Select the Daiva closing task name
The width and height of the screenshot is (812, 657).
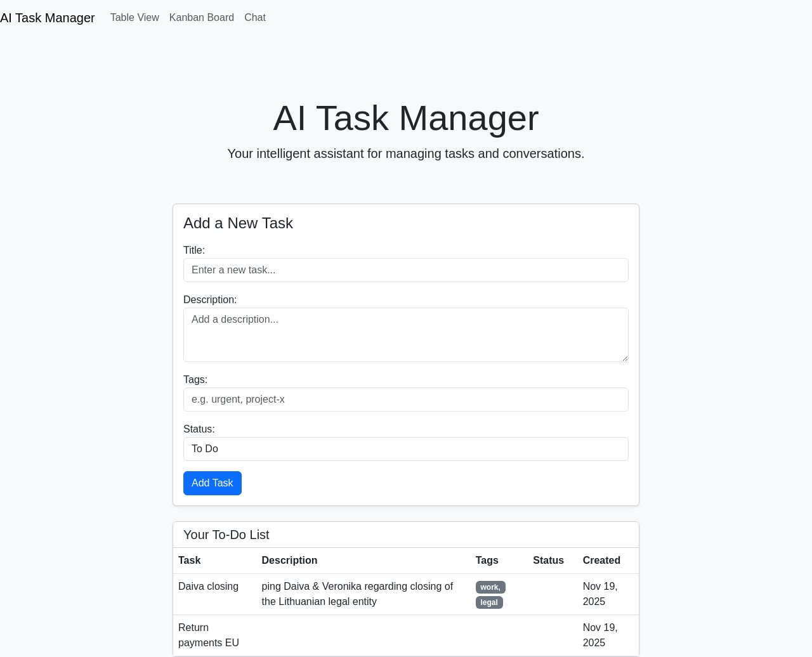pos(208,587)
